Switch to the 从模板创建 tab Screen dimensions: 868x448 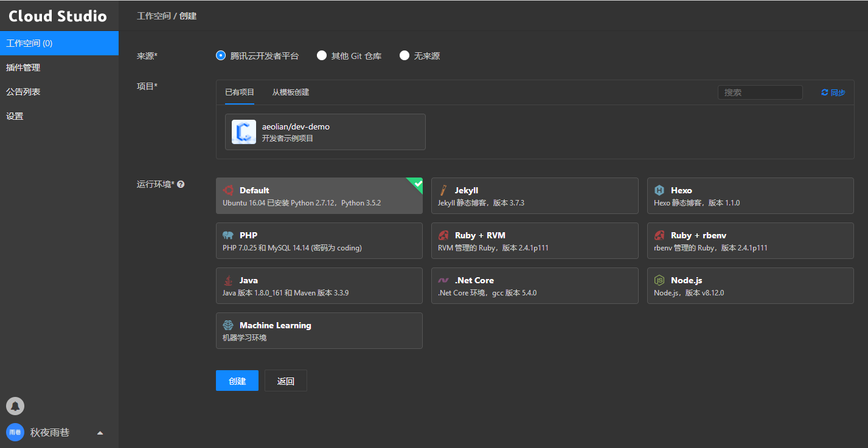click(x=291, y=92)
